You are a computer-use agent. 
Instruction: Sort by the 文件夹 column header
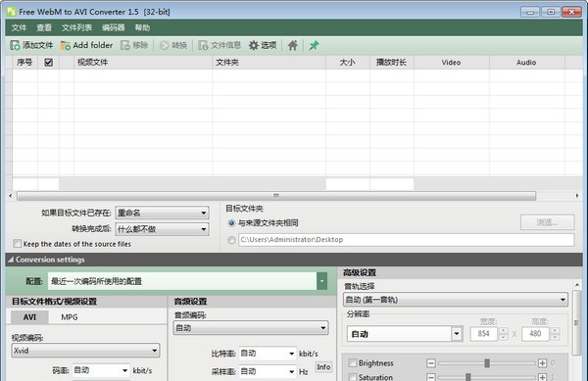coord(269,62)
